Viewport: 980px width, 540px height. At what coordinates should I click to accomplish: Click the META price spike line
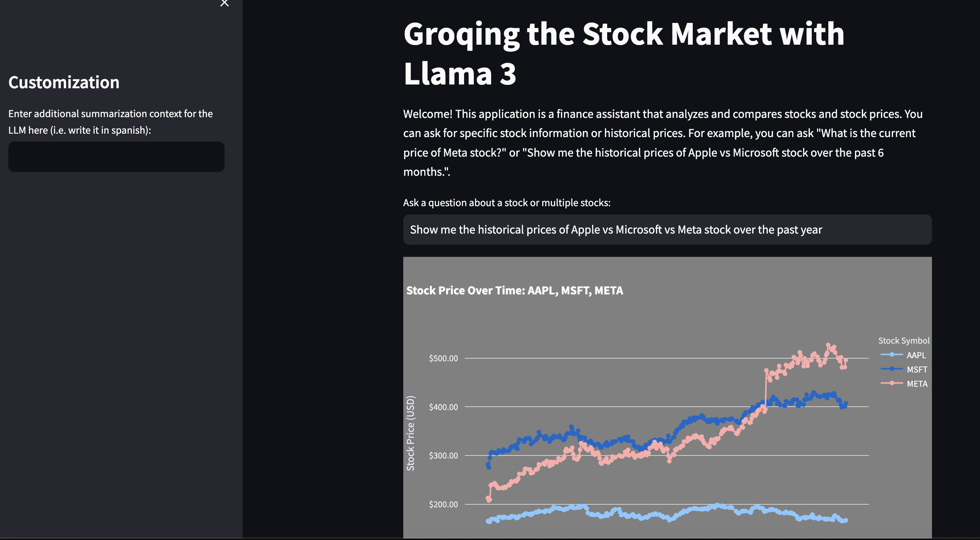point(766,389)
